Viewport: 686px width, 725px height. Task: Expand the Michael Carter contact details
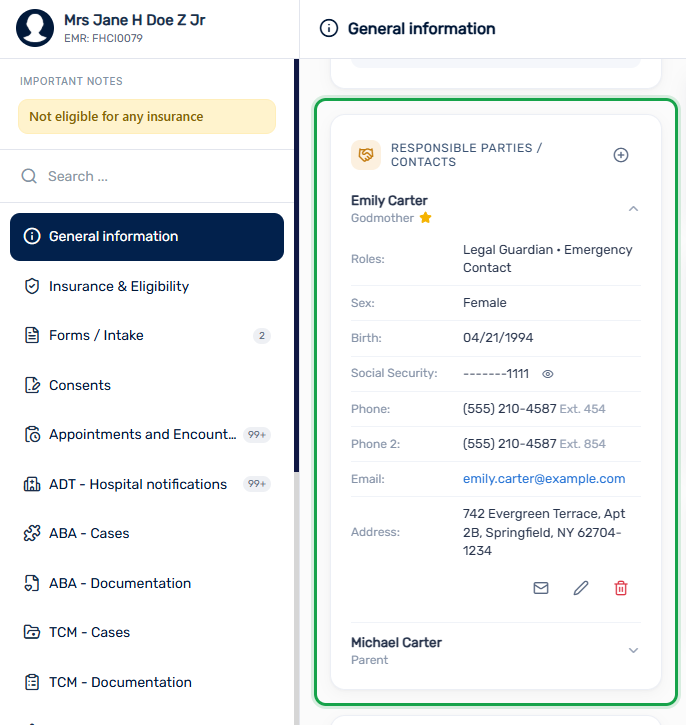coord(633,651)
